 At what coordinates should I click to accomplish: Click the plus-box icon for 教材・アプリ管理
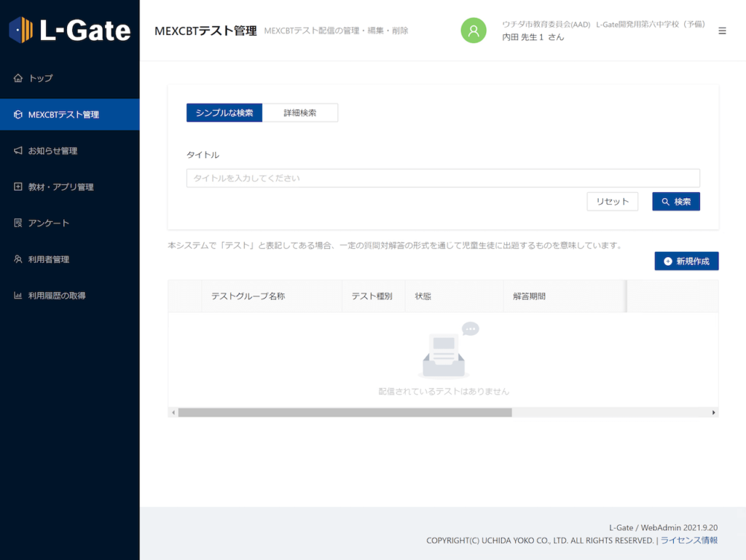pos(18,187)
